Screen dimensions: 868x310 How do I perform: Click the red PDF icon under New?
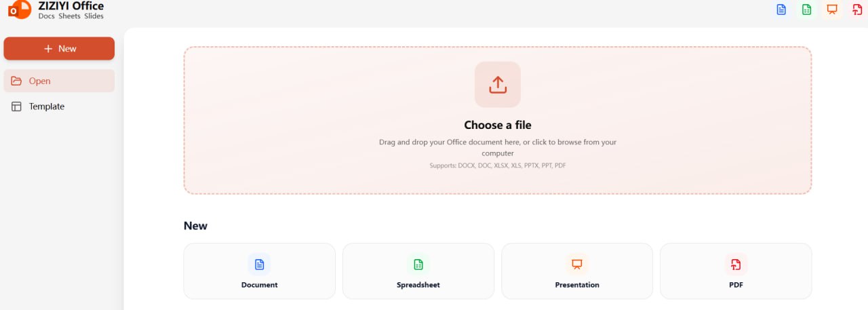coord(736,265)
